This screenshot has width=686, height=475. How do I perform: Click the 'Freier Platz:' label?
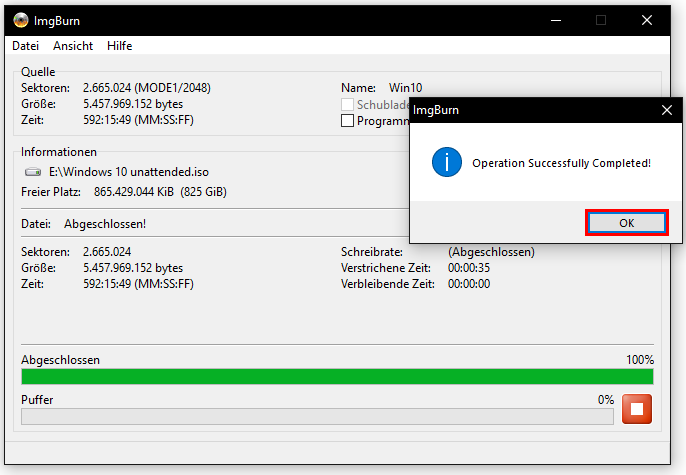point(51,192)
